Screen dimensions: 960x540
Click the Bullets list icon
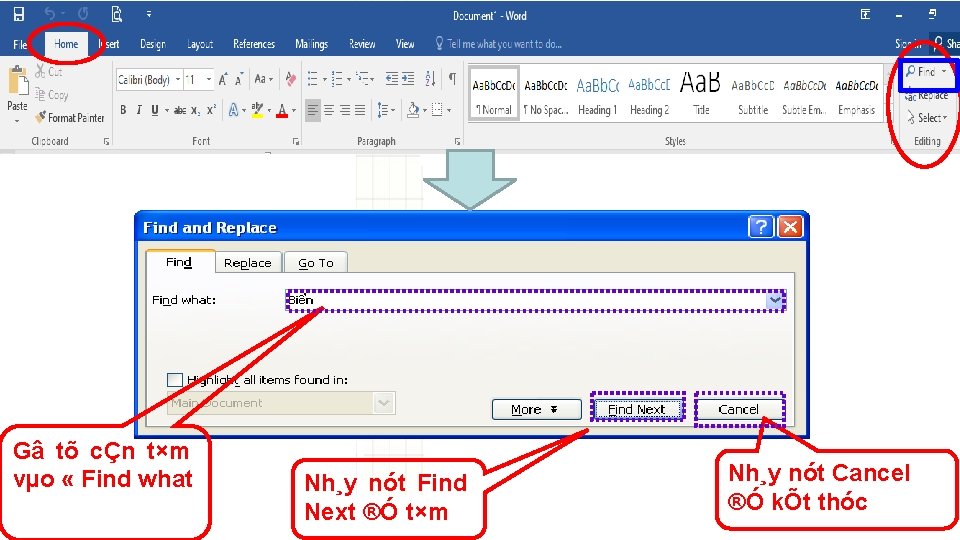[x=313, y=78]
